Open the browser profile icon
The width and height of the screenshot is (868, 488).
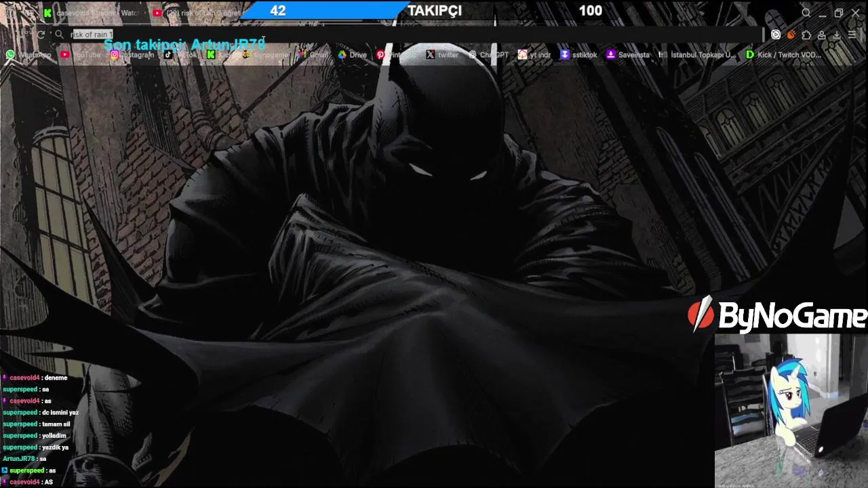click(821, 35)
